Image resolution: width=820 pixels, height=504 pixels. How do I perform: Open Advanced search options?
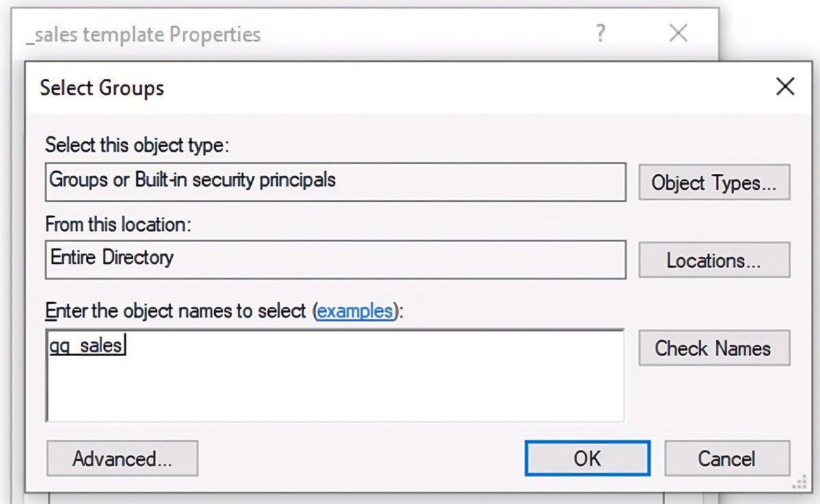(x=122, y=458)
